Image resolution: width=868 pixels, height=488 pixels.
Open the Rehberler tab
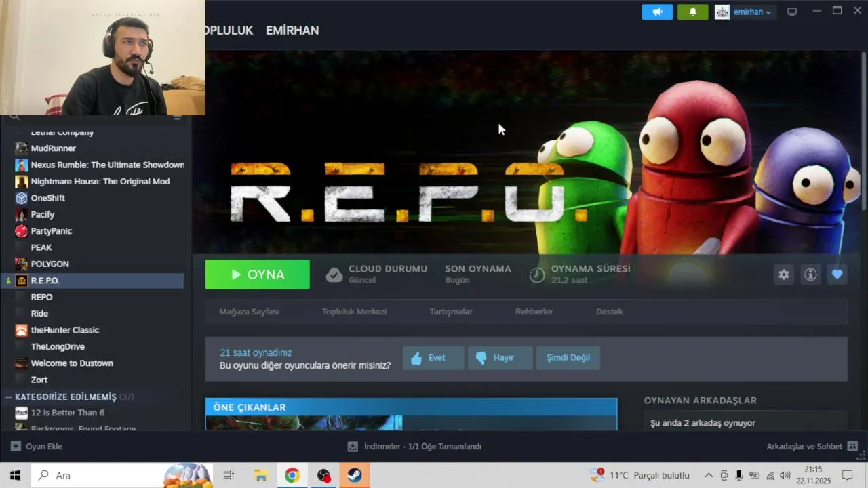[534, 312]
